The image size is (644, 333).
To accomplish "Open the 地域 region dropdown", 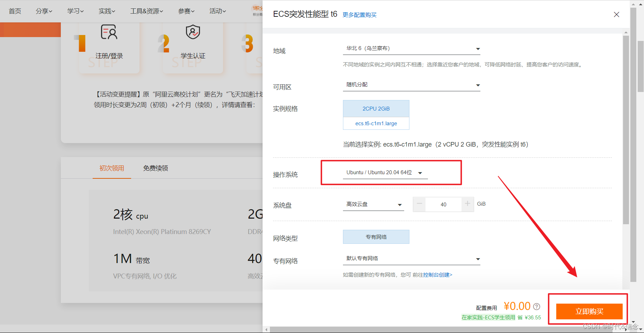I will 412,49.
